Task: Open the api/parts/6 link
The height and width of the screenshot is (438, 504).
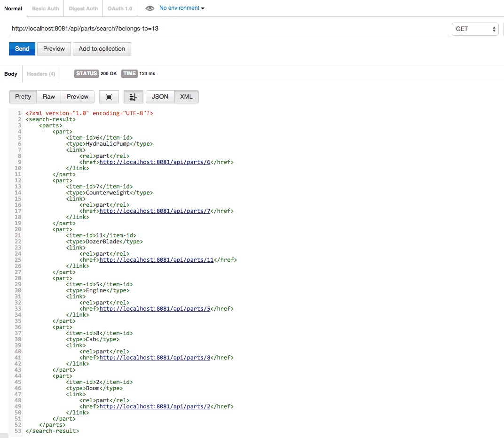Action: click(155, 162)
